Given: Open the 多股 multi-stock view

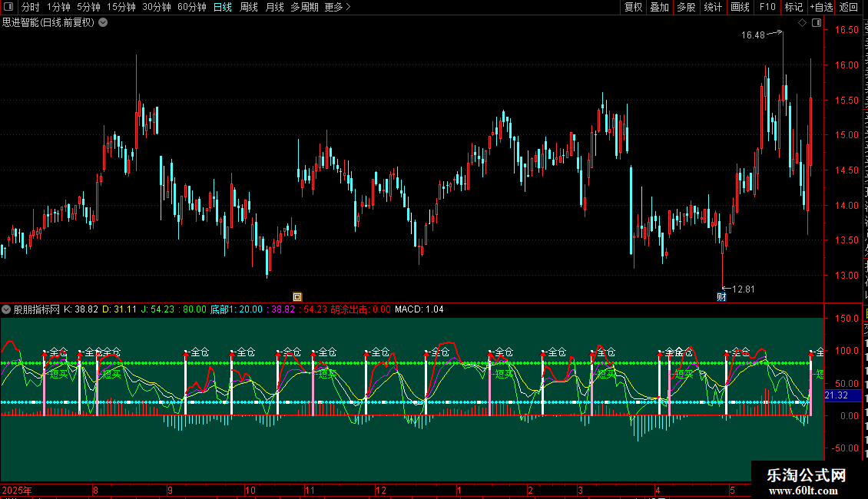Looking at the screenshot, I should (x=686, y=7).
